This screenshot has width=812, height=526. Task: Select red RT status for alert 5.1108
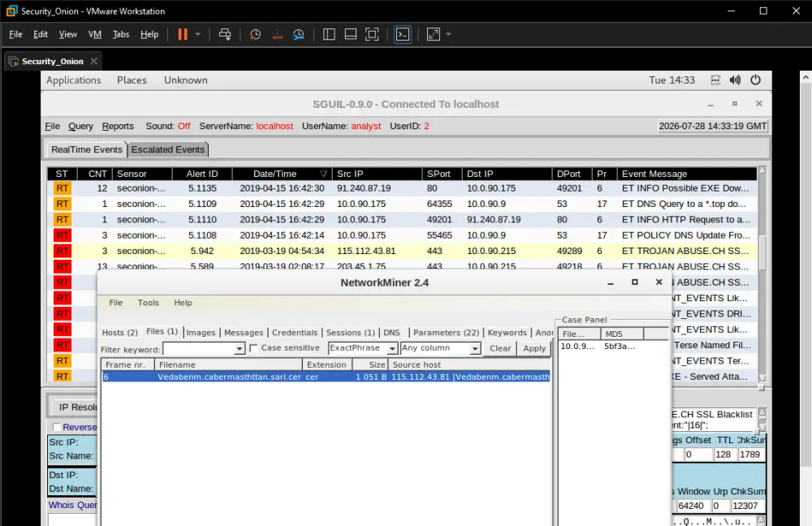coord(63,235)
